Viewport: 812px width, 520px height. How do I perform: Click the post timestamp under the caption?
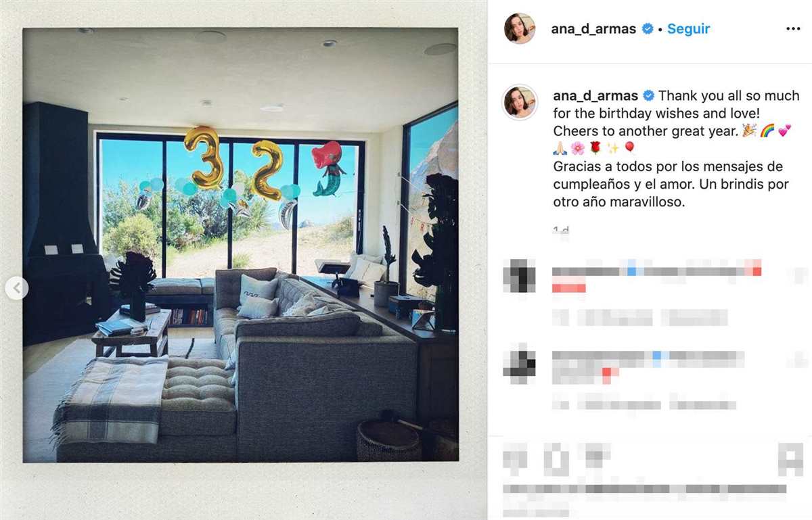[561, 231]
